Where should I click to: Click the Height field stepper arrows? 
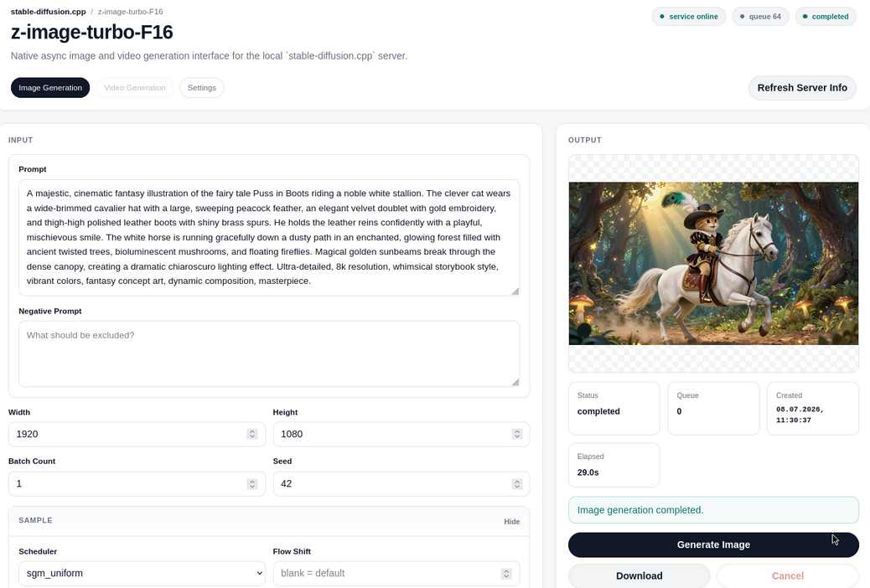coord(516,434)
